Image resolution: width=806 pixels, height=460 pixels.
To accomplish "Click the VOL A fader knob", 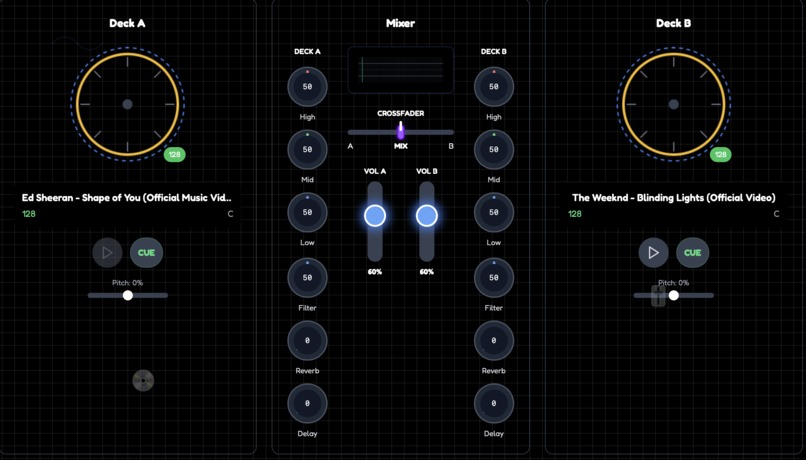I will coord(375,216).
